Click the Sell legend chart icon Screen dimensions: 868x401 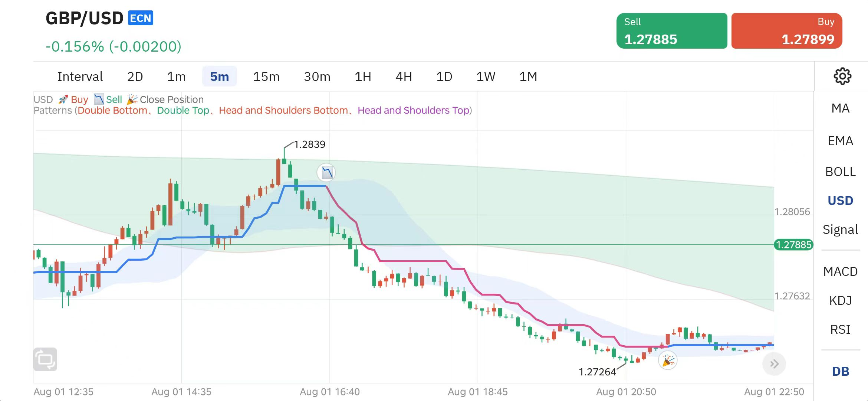(x=98, y=99)
